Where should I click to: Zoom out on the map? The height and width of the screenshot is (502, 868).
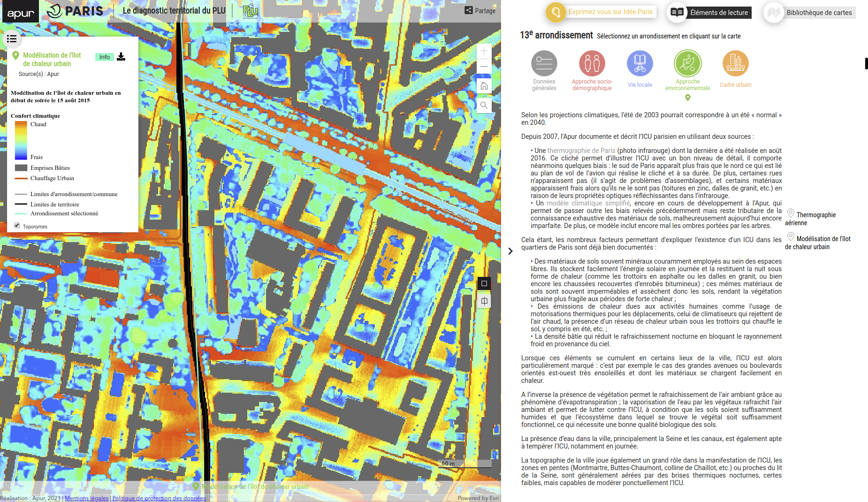[x=484, y=66]
